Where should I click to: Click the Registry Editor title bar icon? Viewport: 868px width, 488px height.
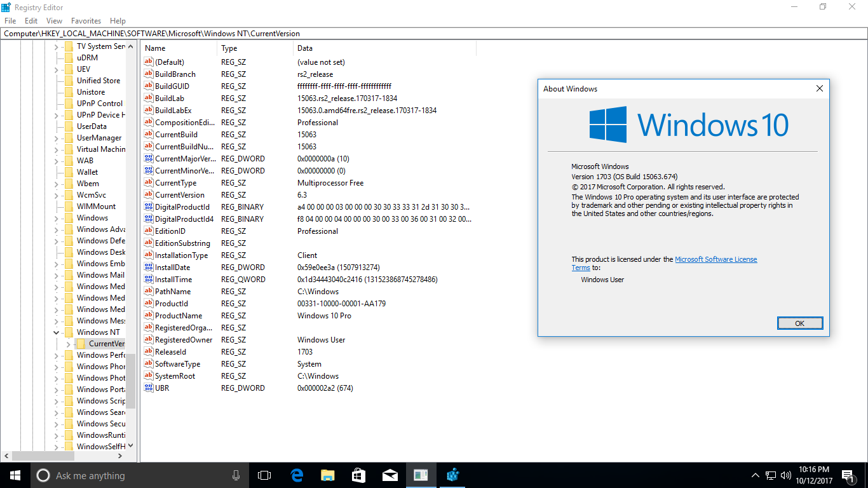6,7
